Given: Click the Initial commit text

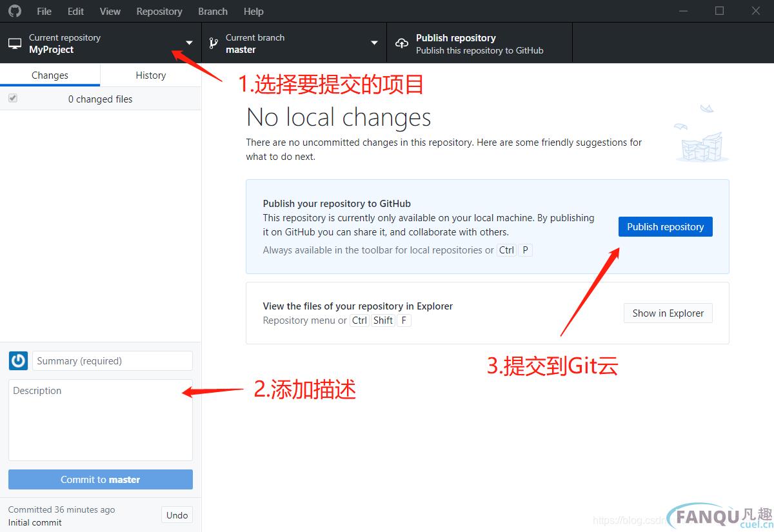Looking at the screenshot, I should (35, 522).
